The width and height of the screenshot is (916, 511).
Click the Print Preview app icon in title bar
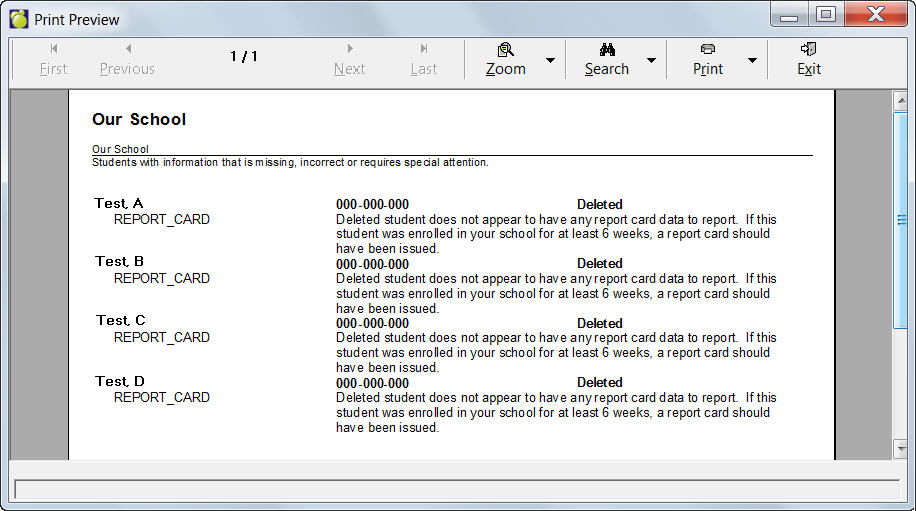(18, 19)
